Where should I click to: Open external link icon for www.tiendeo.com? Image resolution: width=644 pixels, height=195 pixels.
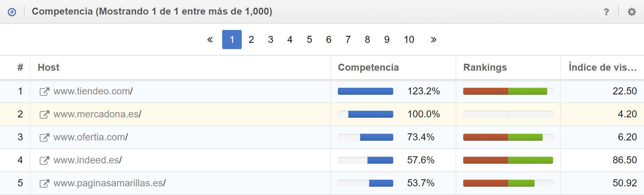[x=44, y=92]
